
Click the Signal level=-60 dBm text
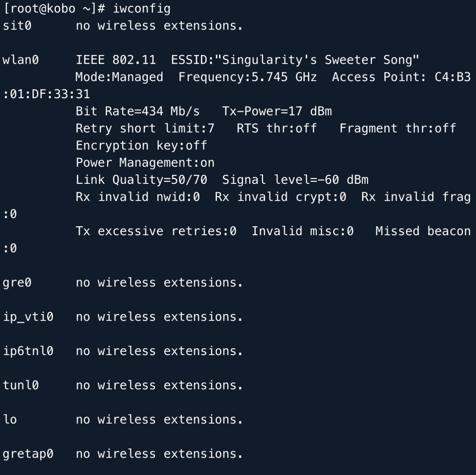[x=295, y=180]
